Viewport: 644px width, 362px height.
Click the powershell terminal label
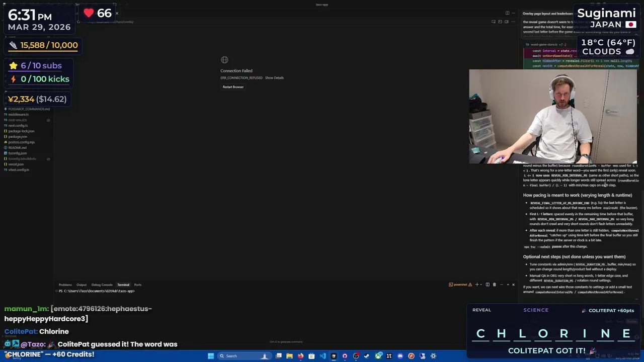[460, 285]
